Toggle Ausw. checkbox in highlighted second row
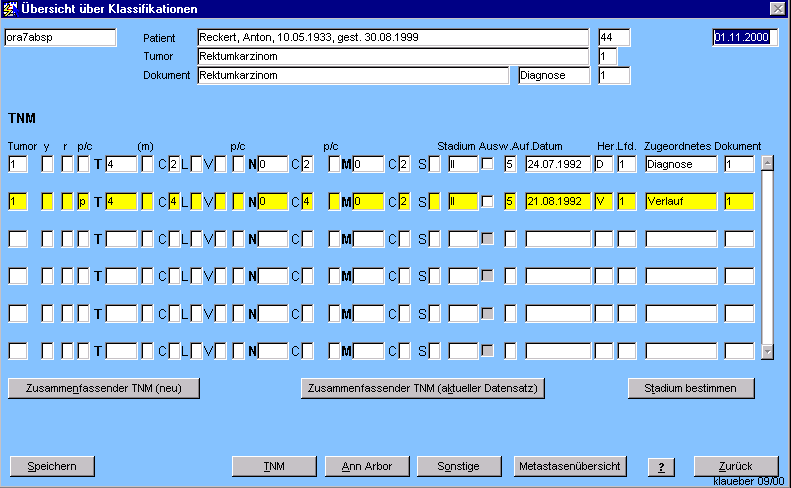791x488 pixels. pos(488,202)
